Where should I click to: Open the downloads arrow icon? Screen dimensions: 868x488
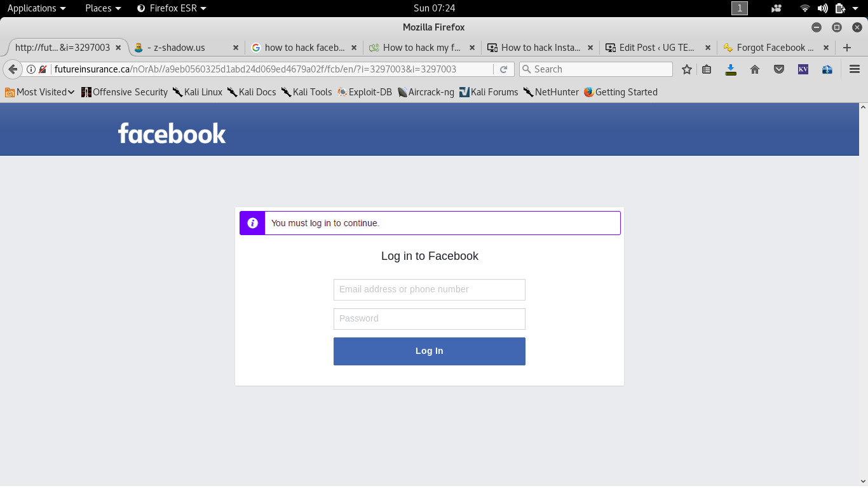pyautogui.click(x=731, y=69)
